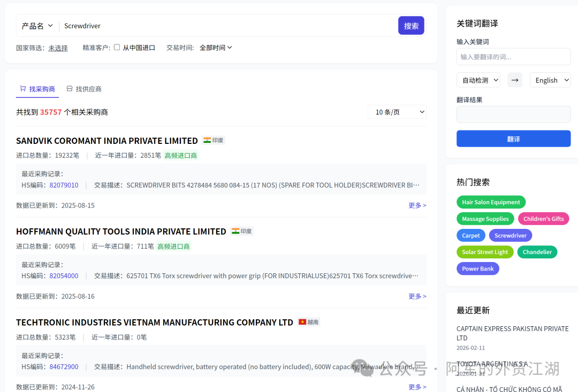Click the Screwdriver hot search tag
Viewport: 578px width, 392px height.
tap(510, 235)
